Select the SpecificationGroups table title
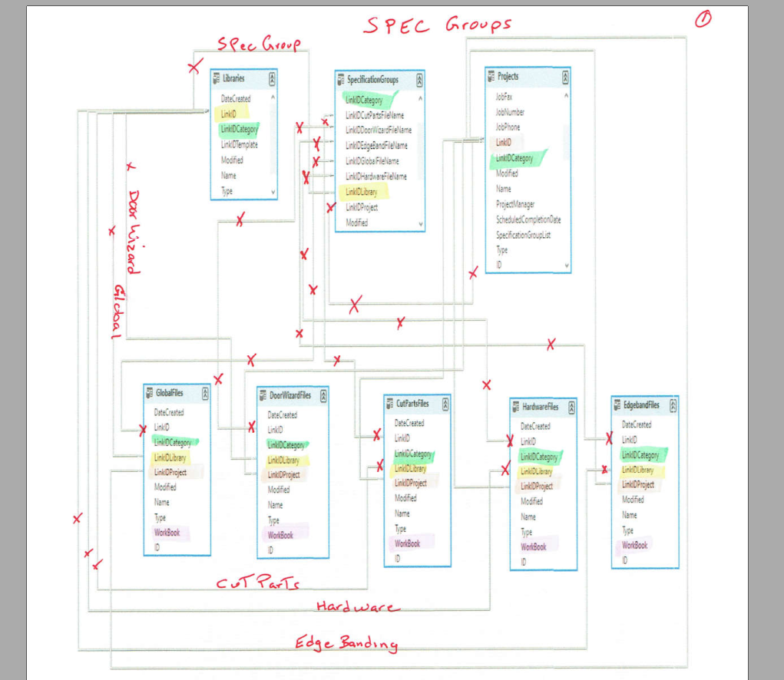 click(372, 80)
